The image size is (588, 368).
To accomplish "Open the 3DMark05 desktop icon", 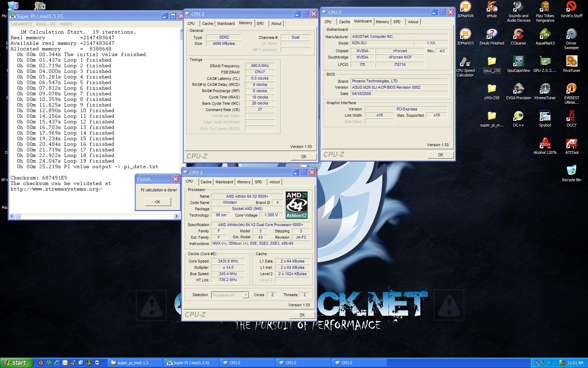I will click(465, 37).
